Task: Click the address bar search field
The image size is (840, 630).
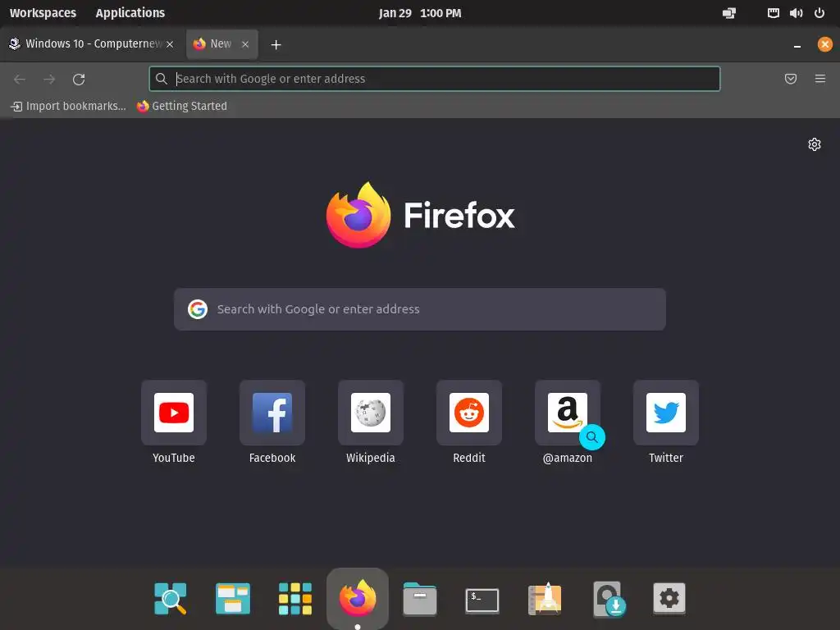Action: 435,79
